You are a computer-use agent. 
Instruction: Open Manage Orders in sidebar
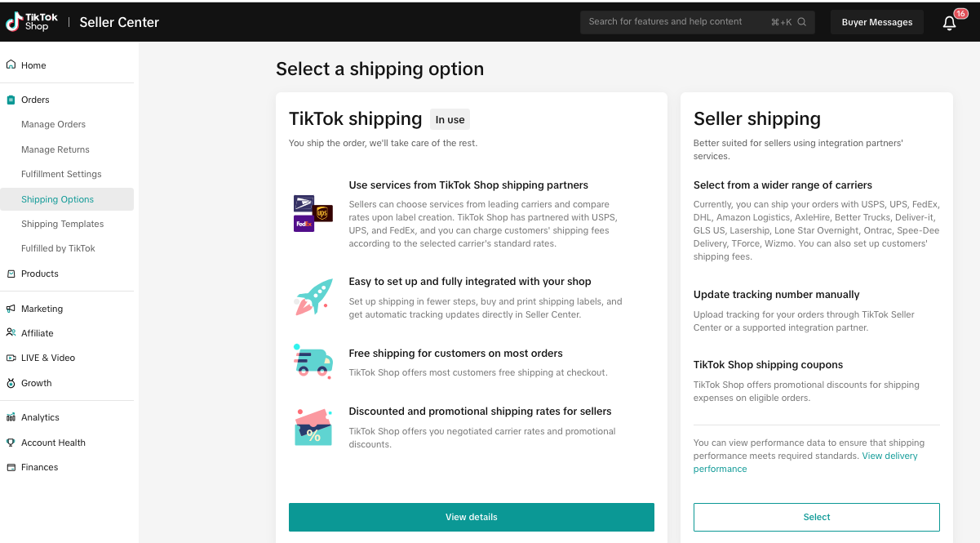click(x=53, y=124)
